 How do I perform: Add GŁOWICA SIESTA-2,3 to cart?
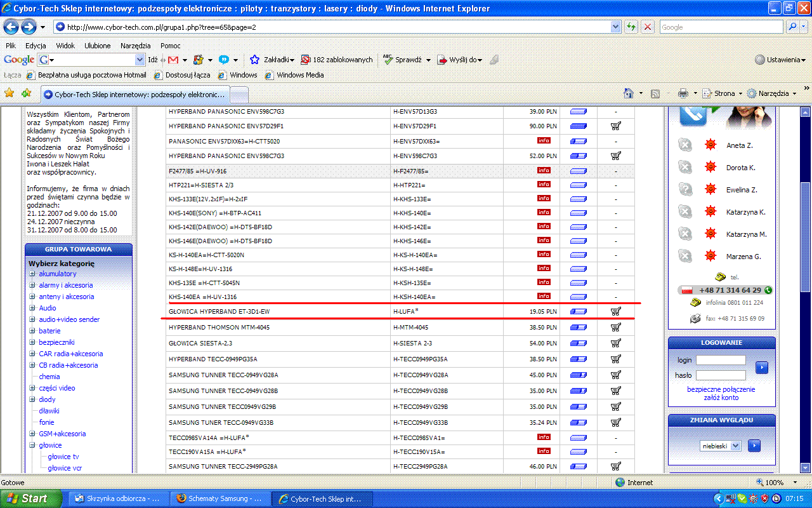coord(615,343)
